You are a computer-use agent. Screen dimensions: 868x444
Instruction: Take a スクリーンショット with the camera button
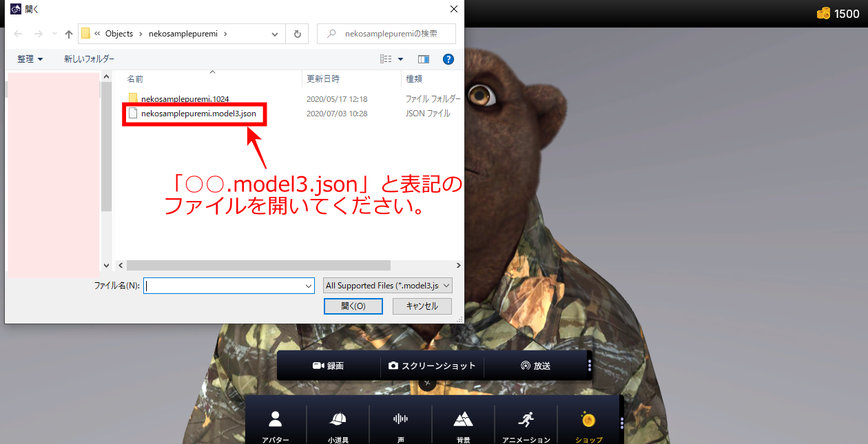coord(432,366)
